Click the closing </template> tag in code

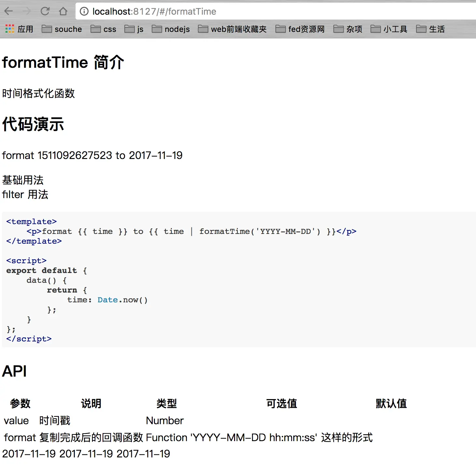tap(34, 241)
